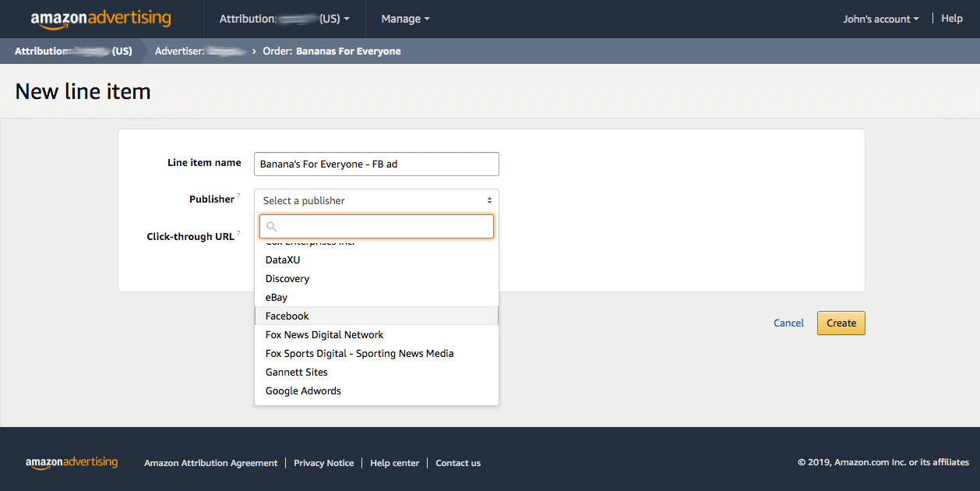Choose eBay from publisher list
This screenshot has width=980, height=491.
pyautogui.click(x=376, y=298)
